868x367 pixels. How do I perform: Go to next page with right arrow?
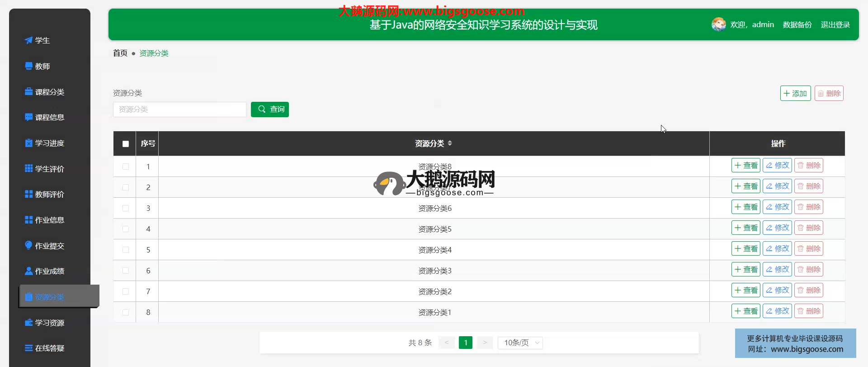[485, 343]
